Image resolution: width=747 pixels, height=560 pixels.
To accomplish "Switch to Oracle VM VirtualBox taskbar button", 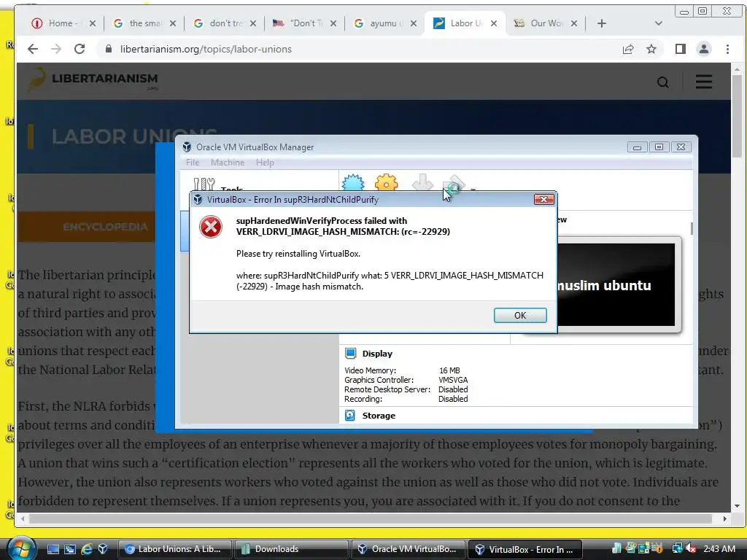I will pos(408,549).
